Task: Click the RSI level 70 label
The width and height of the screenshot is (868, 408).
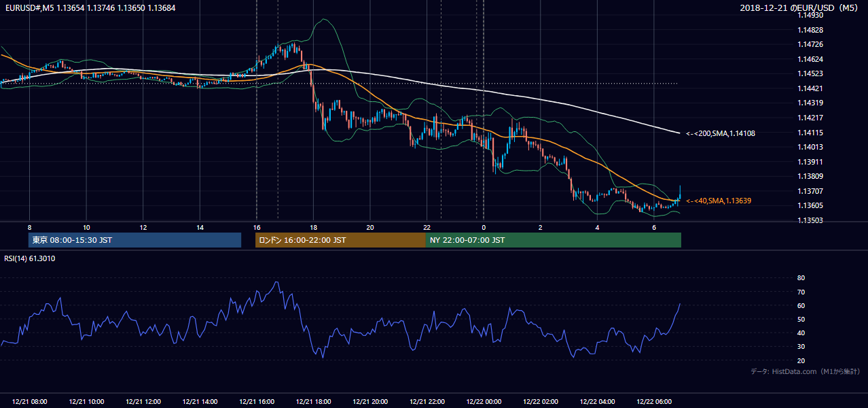Action: click(x=801, y=292)
